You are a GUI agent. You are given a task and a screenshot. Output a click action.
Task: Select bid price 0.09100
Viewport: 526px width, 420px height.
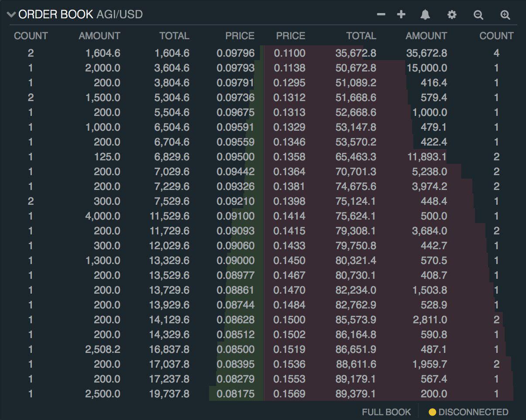[236, 216]
